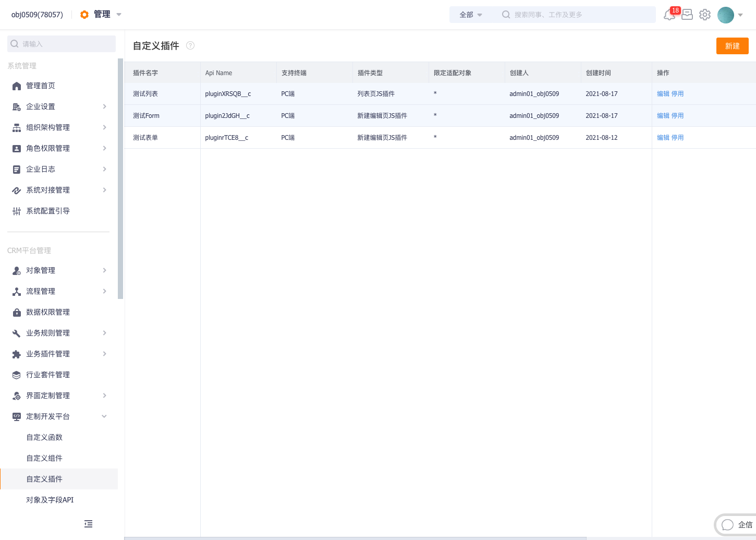Open the inbox tray icon
Screen dimensions: 756x540
click(x=687, y=15)
